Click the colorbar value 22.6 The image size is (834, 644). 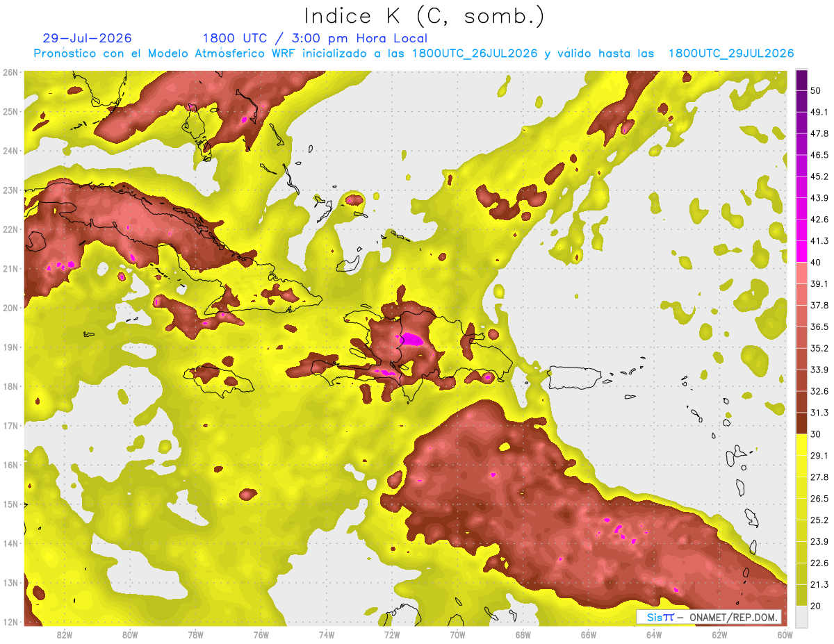[819, 563]
